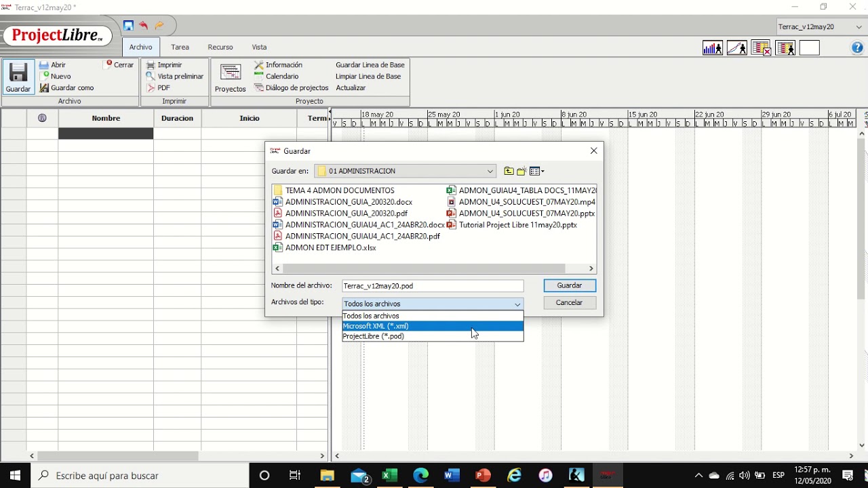This screenshot has height=488, width=868.
Task: Show the resource charts curve icon
Action: click(x=737, y=48)
